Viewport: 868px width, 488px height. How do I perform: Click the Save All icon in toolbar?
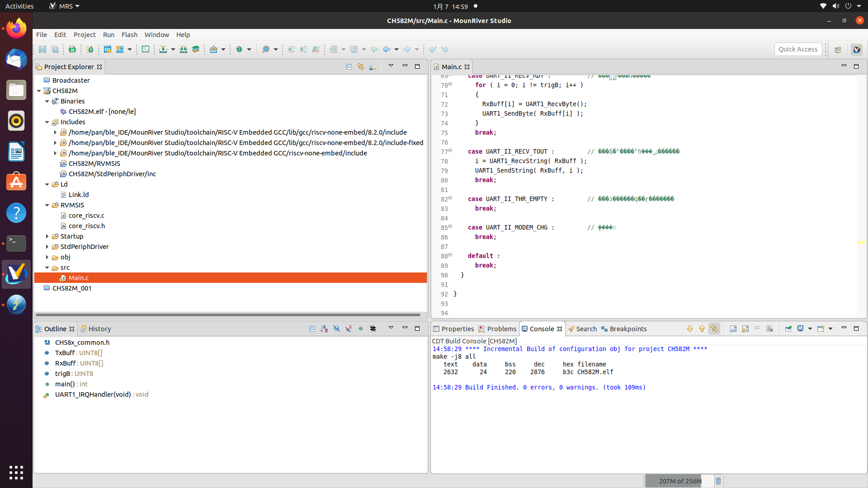coord(54,49)
